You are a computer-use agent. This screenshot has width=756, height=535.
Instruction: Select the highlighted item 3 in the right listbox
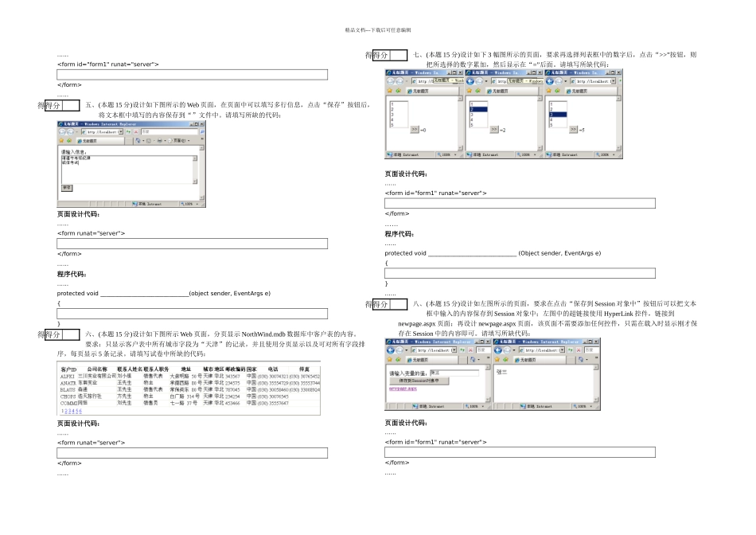click(x=558, y=115)
